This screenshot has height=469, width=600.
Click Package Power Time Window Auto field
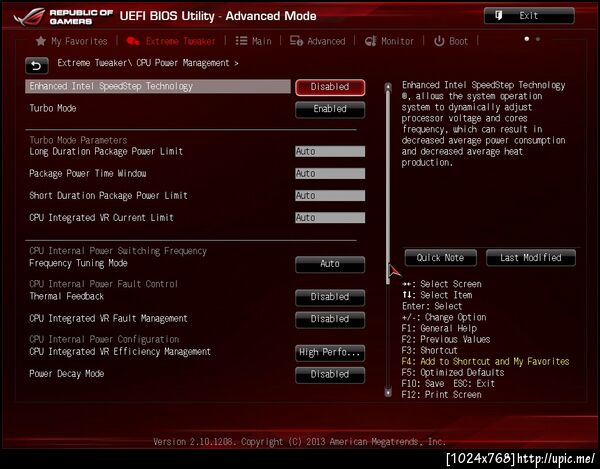(330, 174)
